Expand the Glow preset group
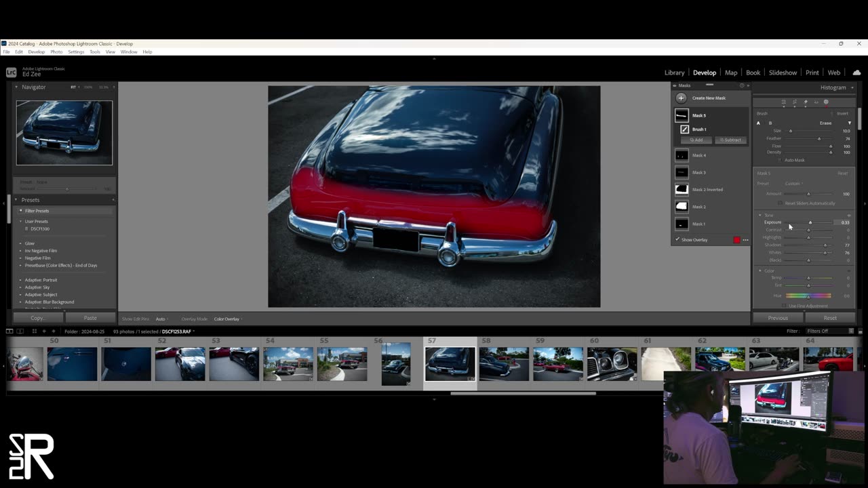Viewport: 868px width, 488px height. [20, 243]
